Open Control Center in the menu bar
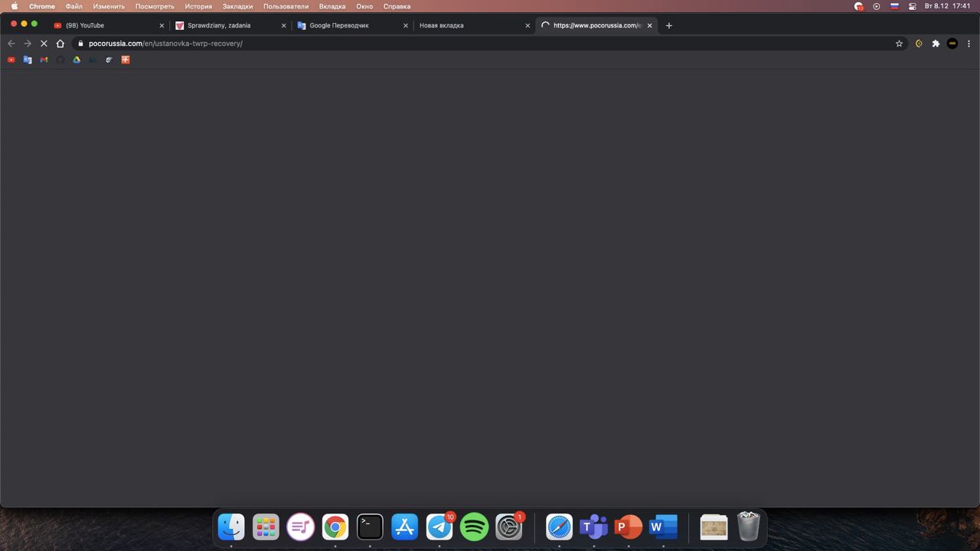The width and height of the screenshot is (980, 551). pos(912,6)
